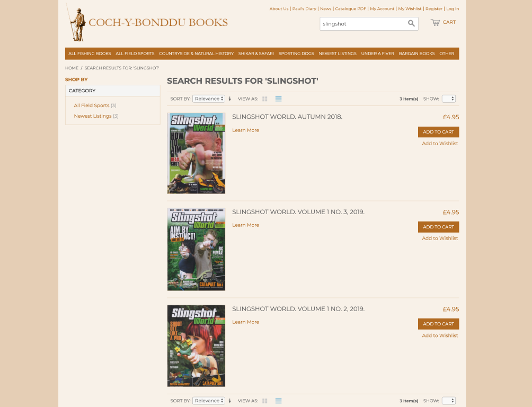Open Under a Fiver menu item
532x407 pixels.
tap(377, 54)
